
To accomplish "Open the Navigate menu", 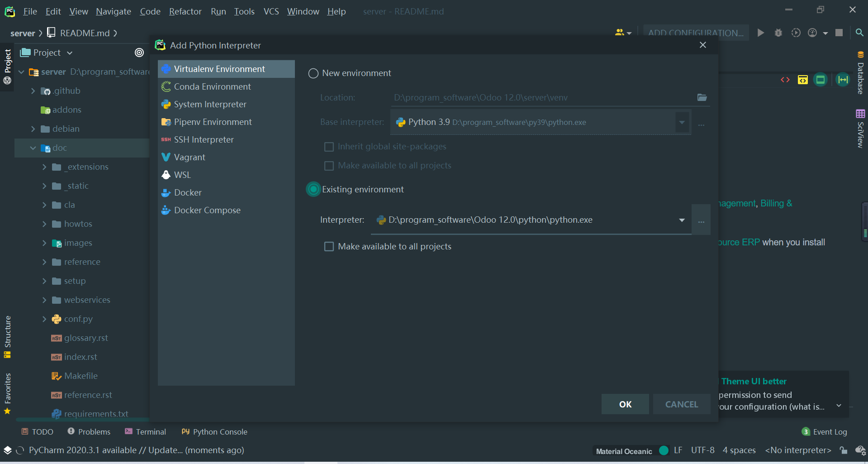I will coord(114,11).
